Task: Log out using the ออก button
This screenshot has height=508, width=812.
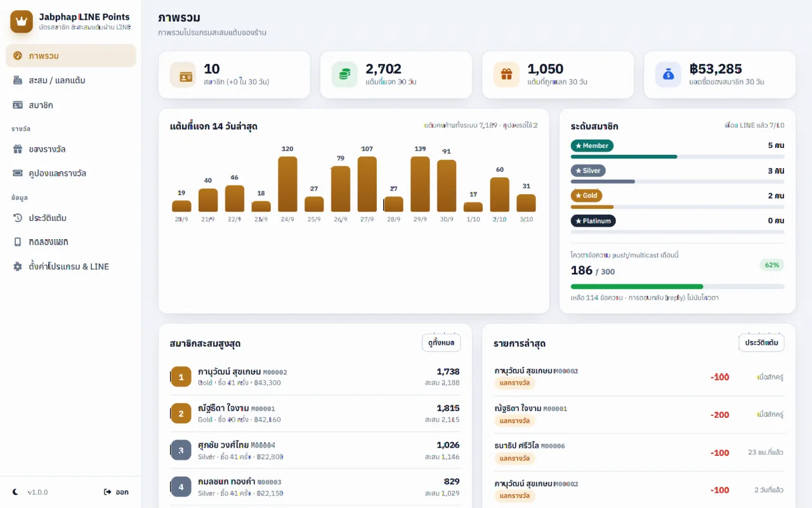Action: (x=116, y=492)
